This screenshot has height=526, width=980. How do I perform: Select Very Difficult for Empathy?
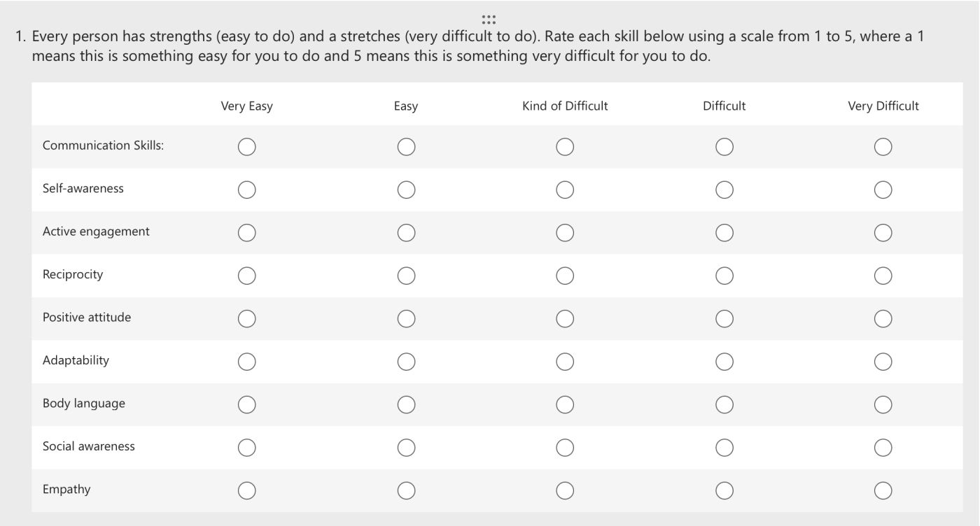(x=883, y=490)
